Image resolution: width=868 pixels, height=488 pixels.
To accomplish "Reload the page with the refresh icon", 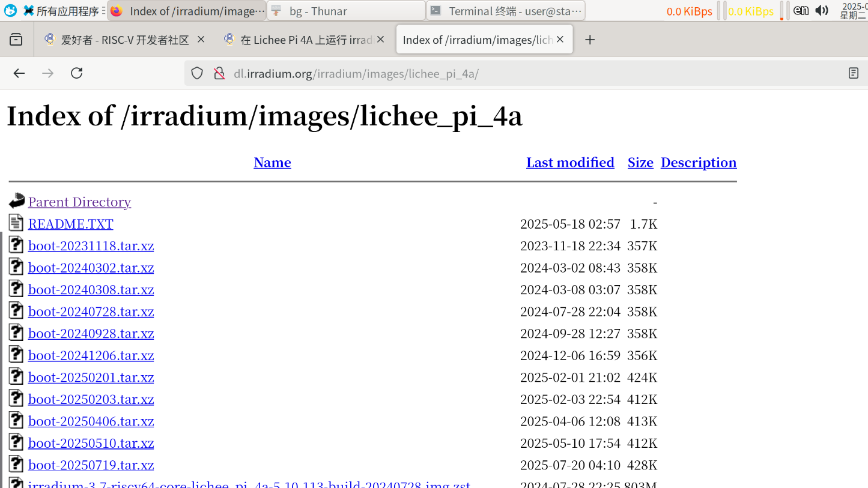I will [x=76, y=73].
